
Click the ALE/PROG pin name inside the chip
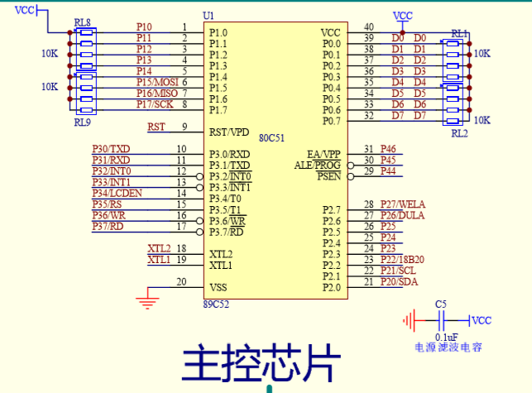318,165
